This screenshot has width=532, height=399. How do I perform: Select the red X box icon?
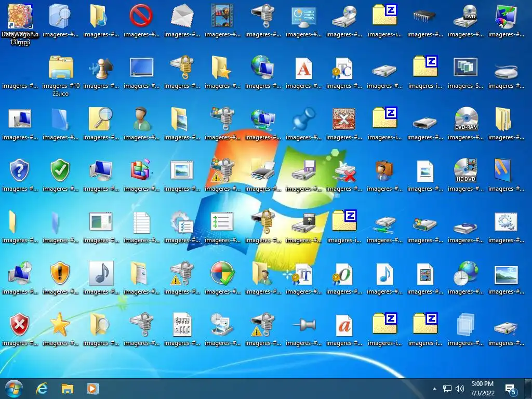tap(344, 119)
